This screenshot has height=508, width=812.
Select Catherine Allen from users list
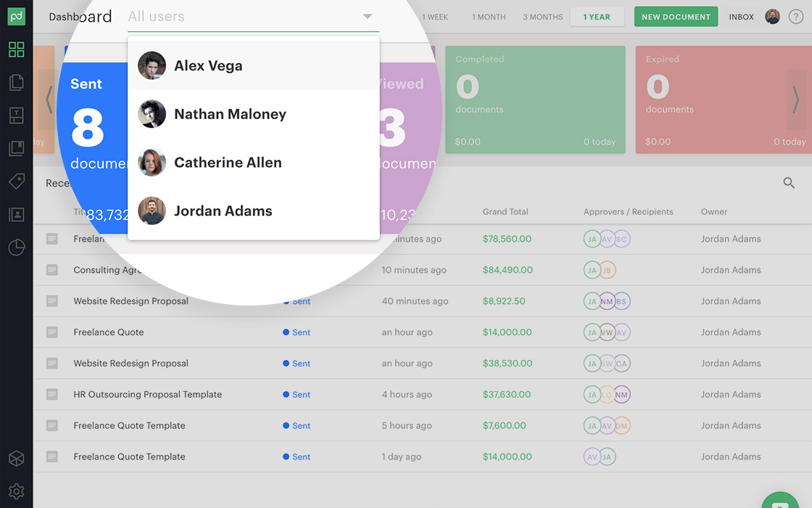253,163
